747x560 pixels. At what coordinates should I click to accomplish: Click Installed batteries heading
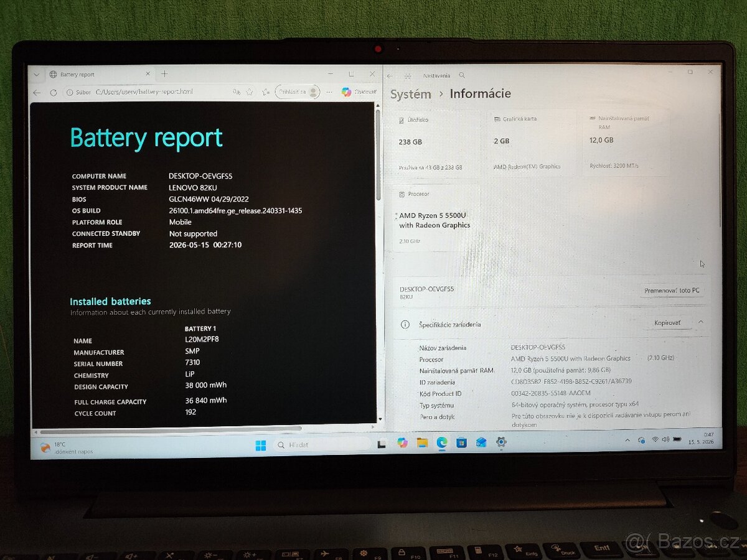coord(110,301)
